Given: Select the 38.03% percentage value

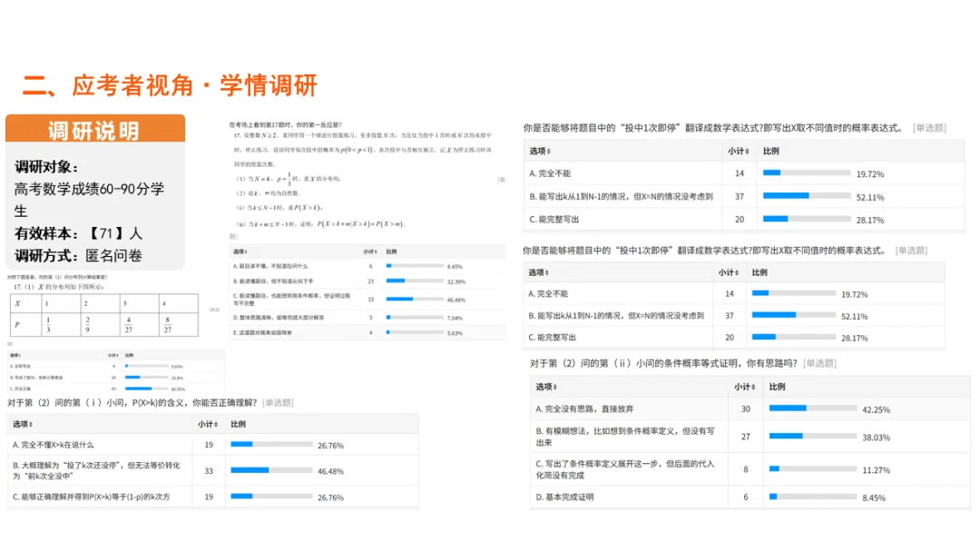Looking at the screenshot, I should point(877,438).
